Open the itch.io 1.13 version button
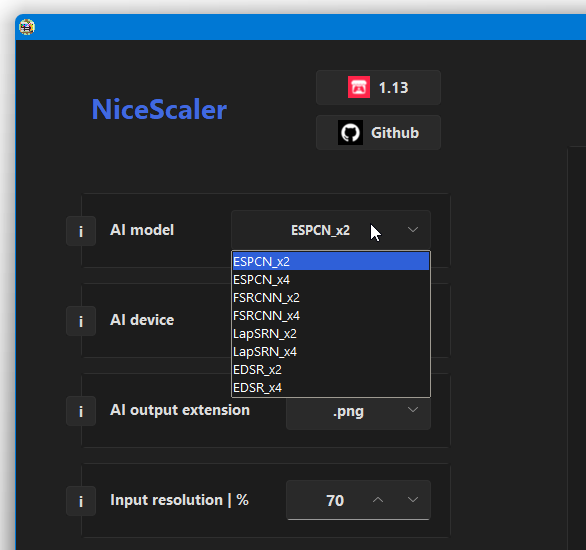Screen dimensions: 586x550 pyautogui.click(x=378, y=87)
